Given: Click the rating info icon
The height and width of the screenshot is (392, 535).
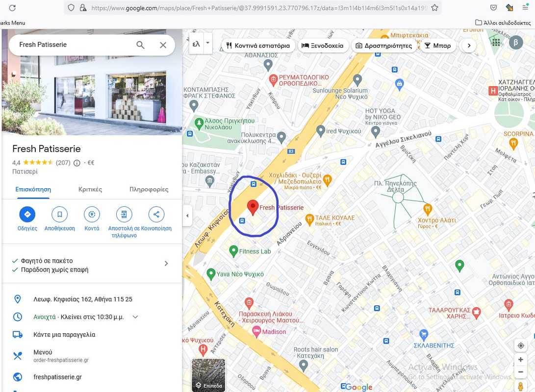Looking at the screenshot, I should [x=77, y=163].
